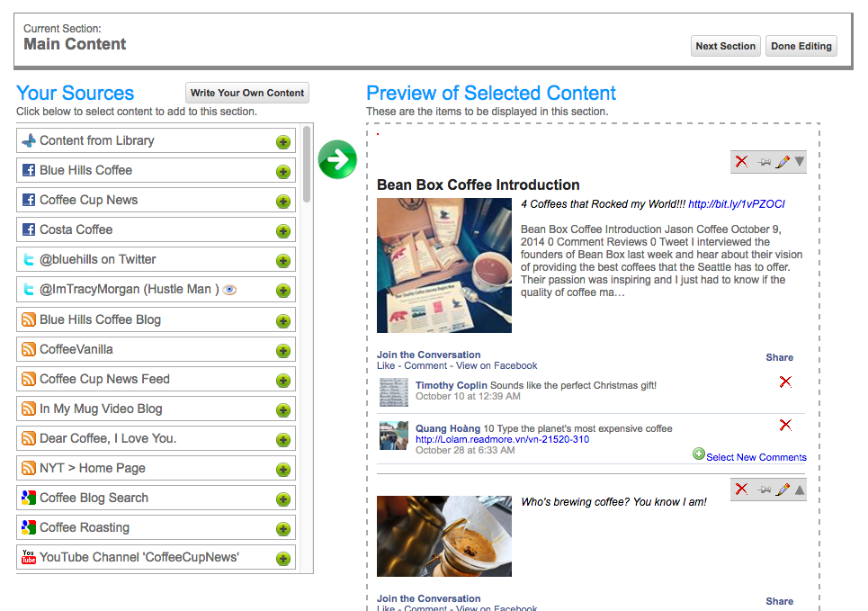Edit Bean Box Coffee item with pencil

pyautogui.click(x=783, y=162)
